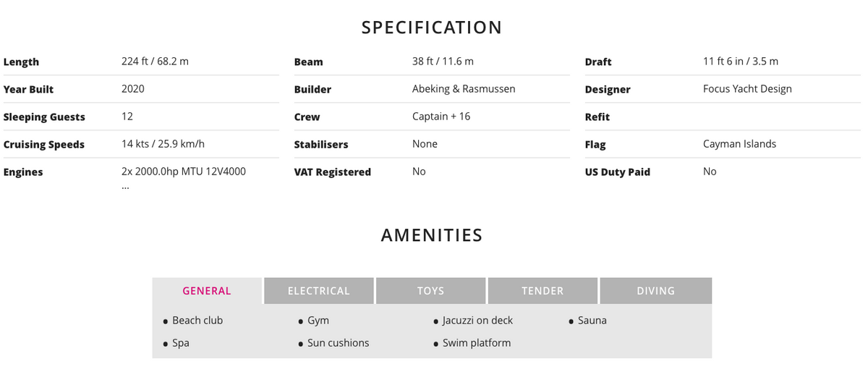The image size is (868, 367).
Task: Open the General amenities tab
Action: click(x=207, y=291)
